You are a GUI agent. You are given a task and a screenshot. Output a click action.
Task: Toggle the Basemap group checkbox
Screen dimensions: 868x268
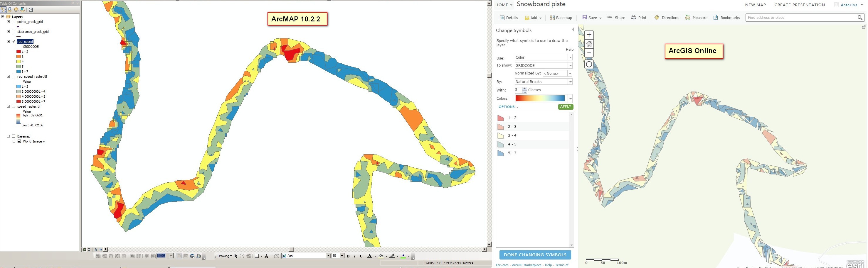point(14,137)
